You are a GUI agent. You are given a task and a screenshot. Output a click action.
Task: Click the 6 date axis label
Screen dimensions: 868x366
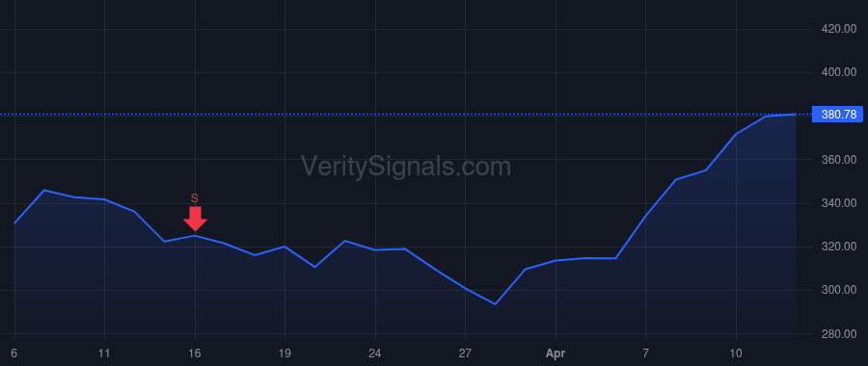click(14, 353)
